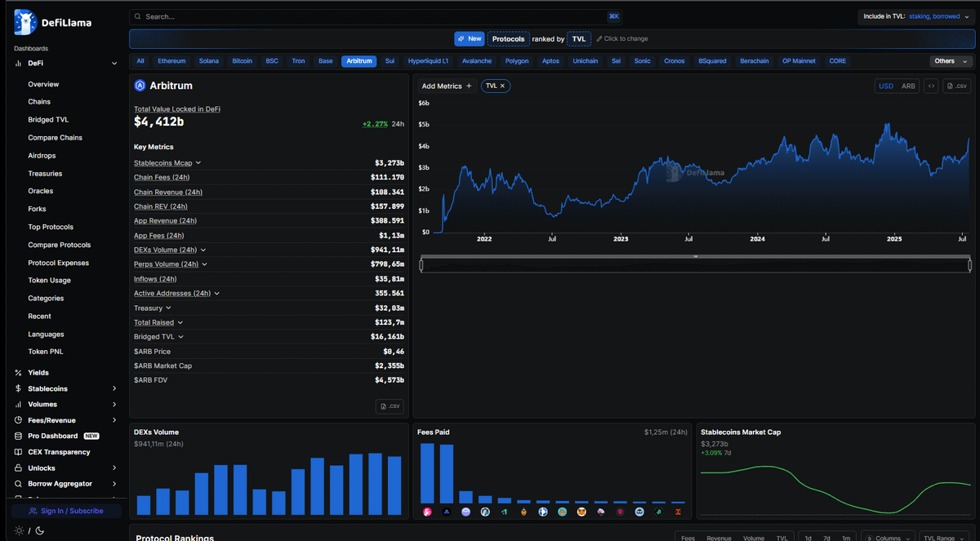Click the blue New button
The image size is (980, 541).
point(470,38)
